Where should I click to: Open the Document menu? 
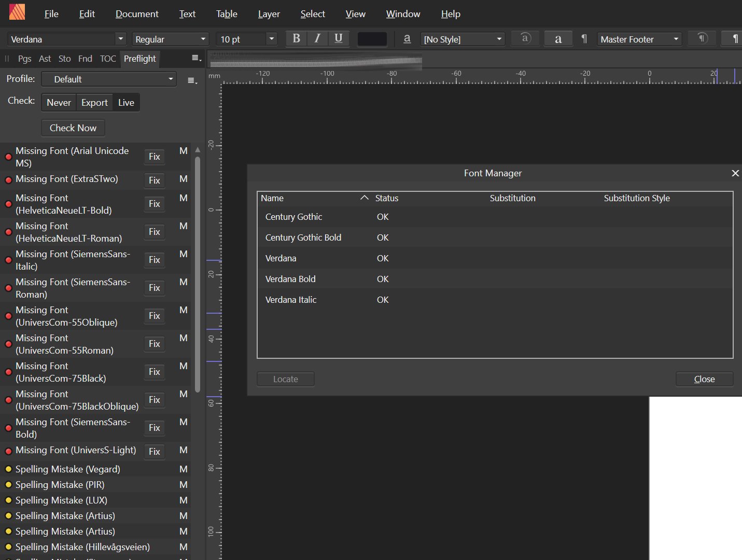pos(137,14)
